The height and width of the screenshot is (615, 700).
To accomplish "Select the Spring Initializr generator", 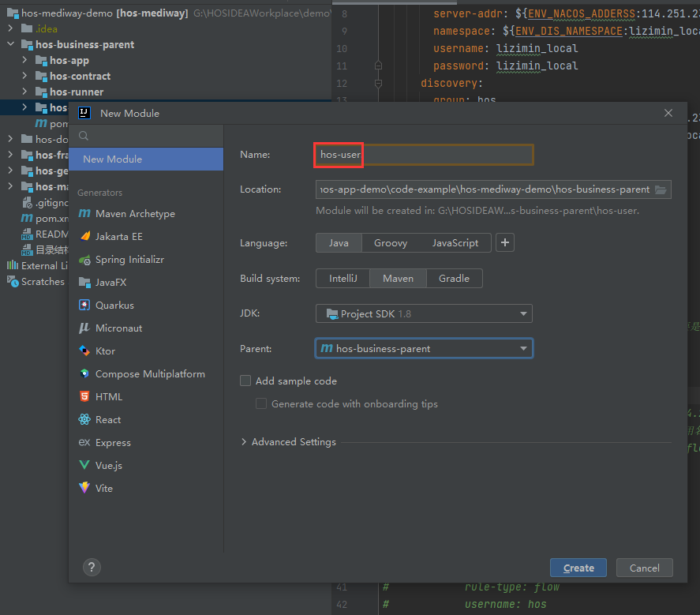I will [129, 260].
